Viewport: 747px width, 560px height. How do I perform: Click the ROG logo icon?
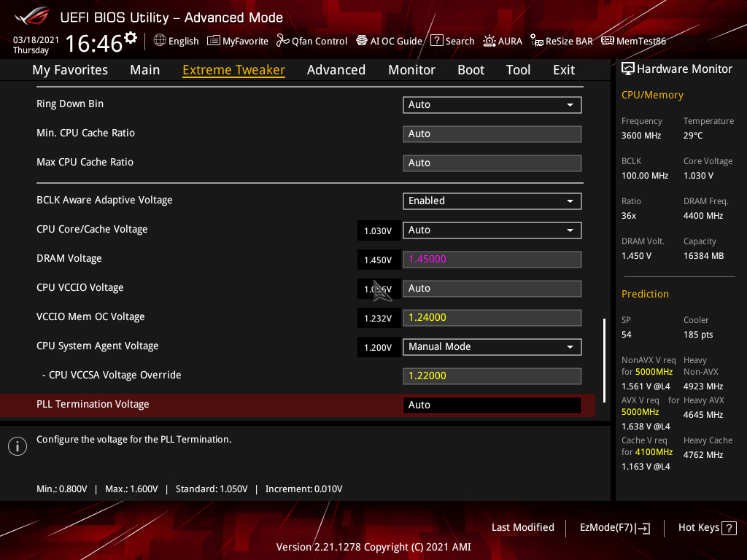pos(31,16)
